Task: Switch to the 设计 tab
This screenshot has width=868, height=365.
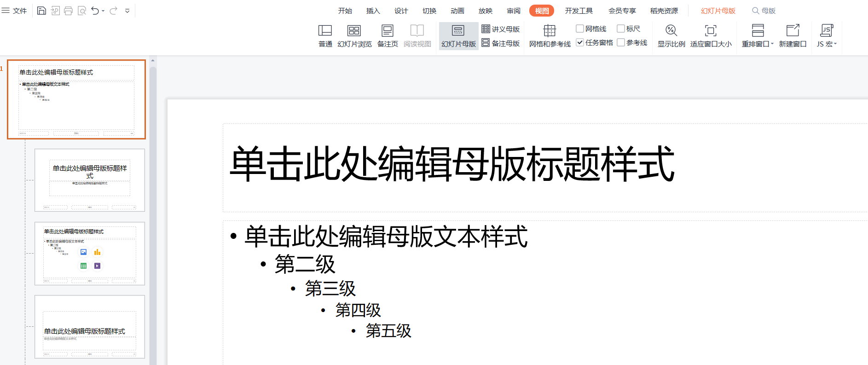Action: point(401,11)
